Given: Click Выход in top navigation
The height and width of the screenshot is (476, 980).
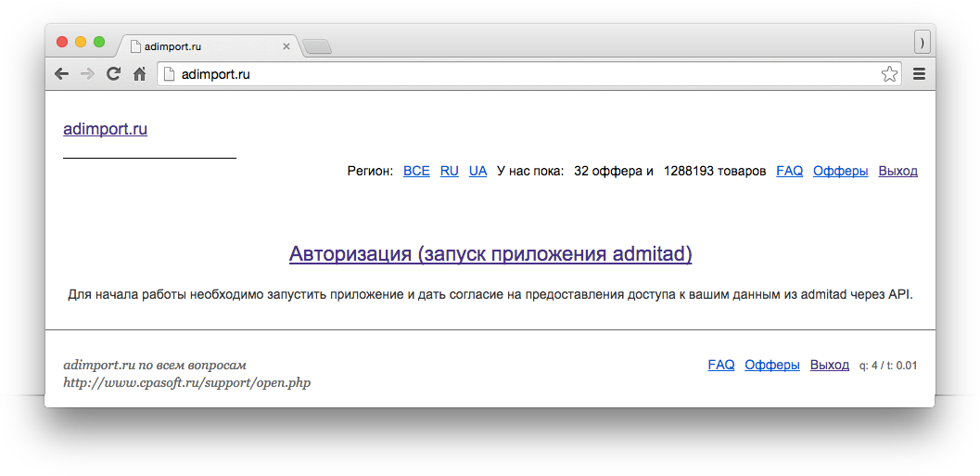Looking at the screenshot, I should point(897,171).
